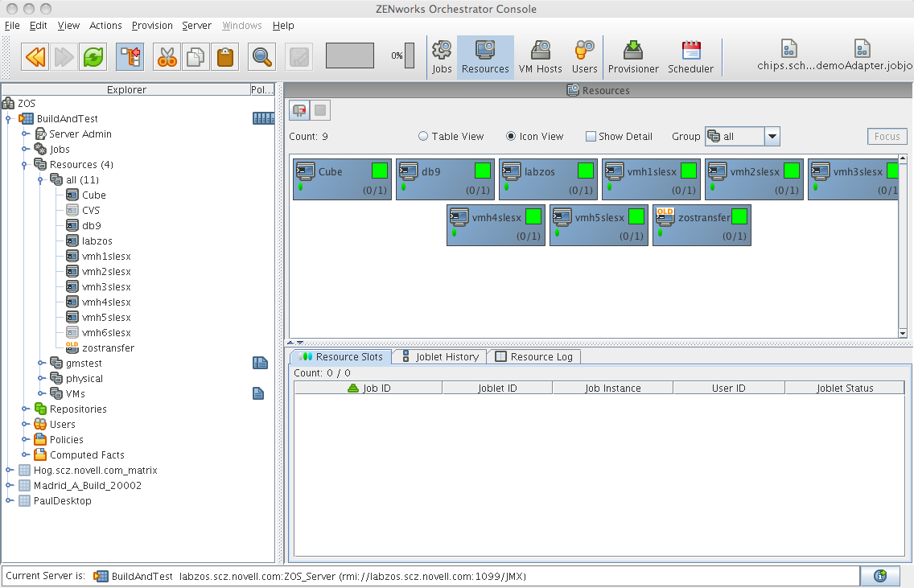Click the grid icon beside BuildAndTest
The height and width of the screenshot is (588, 914).
(263, 118)
